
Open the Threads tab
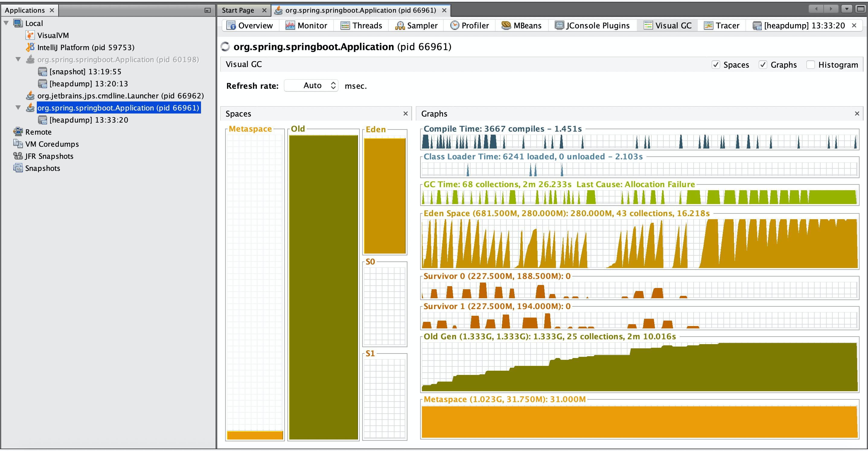click(x=361, y=26)
